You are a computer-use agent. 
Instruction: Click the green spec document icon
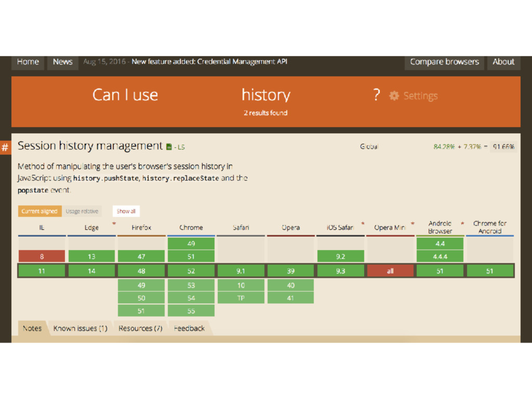169,147
